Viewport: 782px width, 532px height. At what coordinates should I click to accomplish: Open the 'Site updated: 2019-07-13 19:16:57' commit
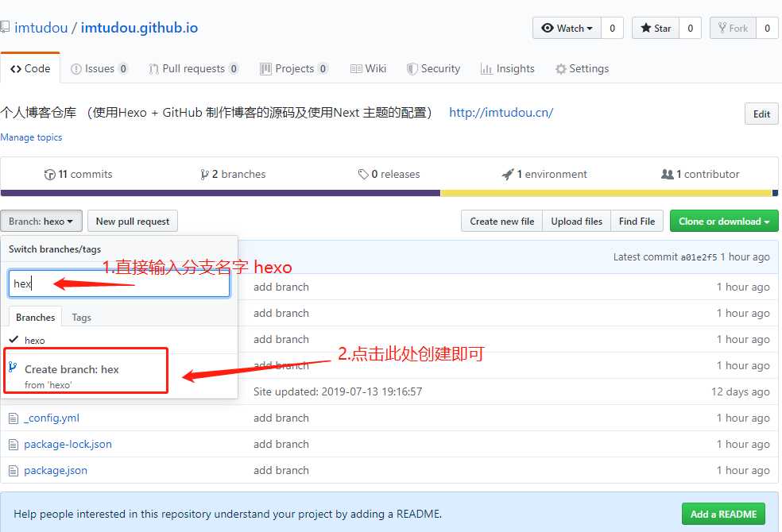(338, 392)
